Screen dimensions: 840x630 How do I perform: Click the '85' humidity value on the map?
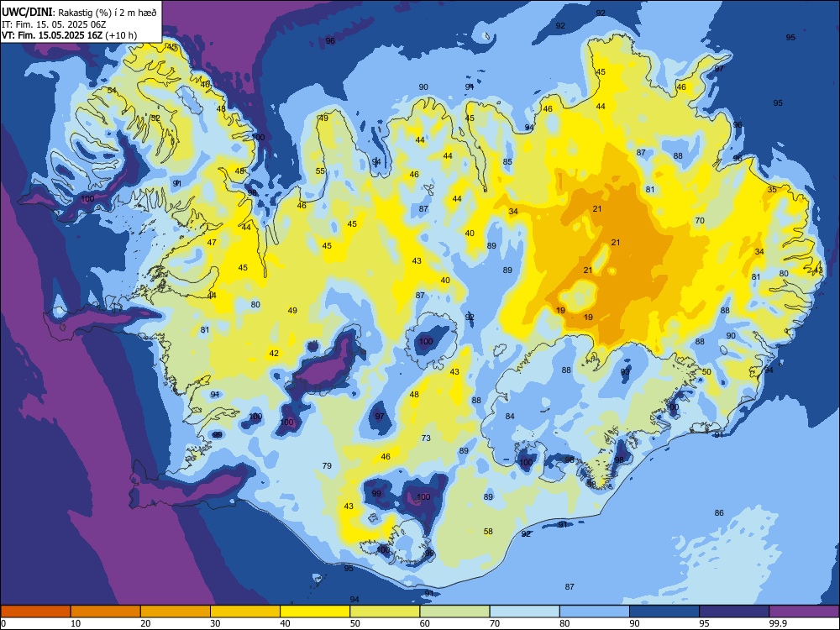(x=507, y=162)
